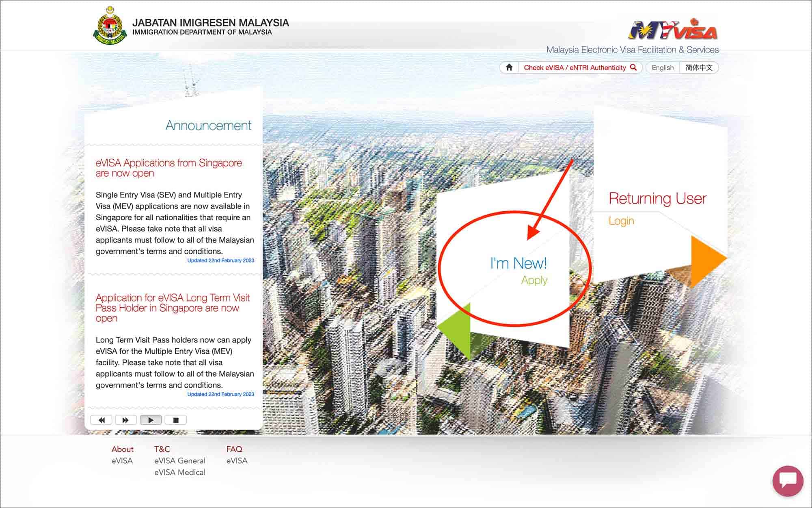Click the rewind icon below the announcements
This screenshot has width=812, height=508.
tap(102, 420)
